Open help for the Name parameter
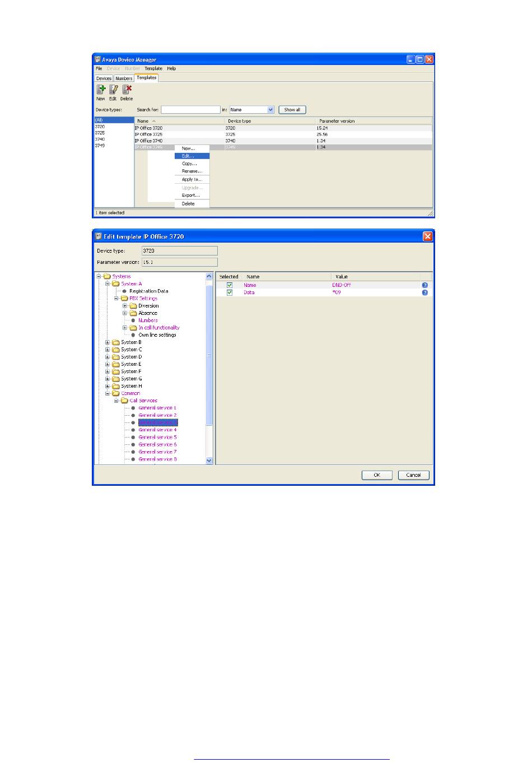 click(x=425, y=285)
